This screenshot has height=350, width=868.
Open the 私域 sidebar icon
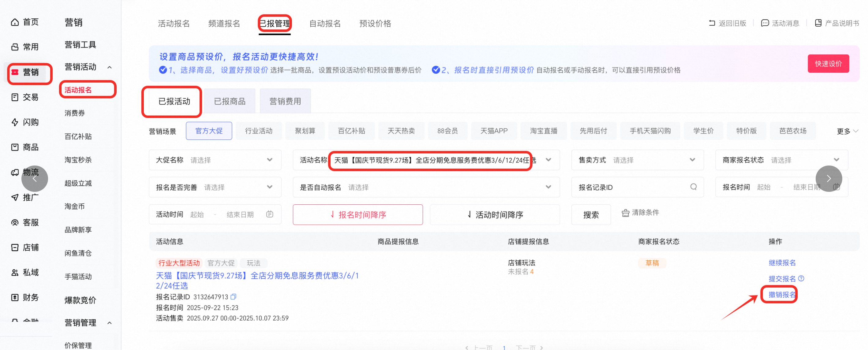pos(15,273)
